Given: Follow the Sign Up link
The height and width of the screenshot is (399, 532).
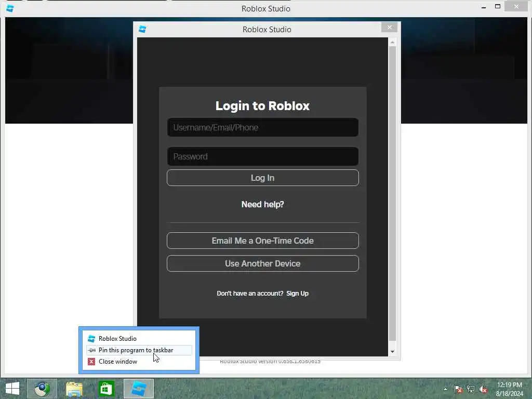Looking at the screenshot, I should click(x=297, y=294).
